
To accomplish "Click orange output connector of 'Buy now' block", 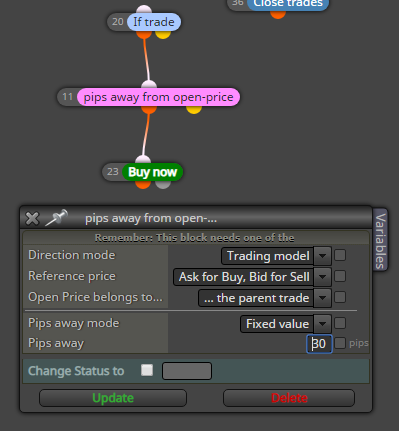I will tap(143, 184).
